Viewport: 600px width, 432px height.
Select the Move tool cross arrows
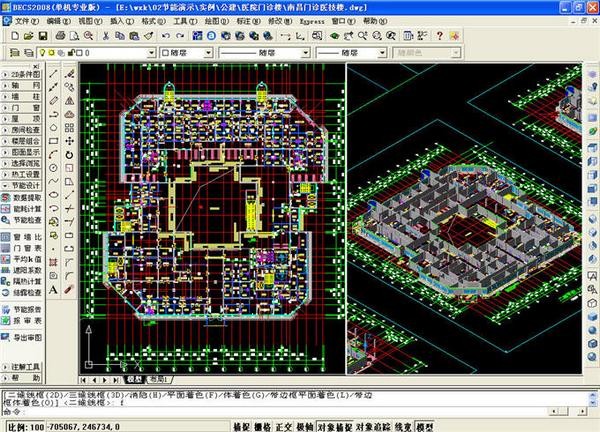(x=69, y=141)
